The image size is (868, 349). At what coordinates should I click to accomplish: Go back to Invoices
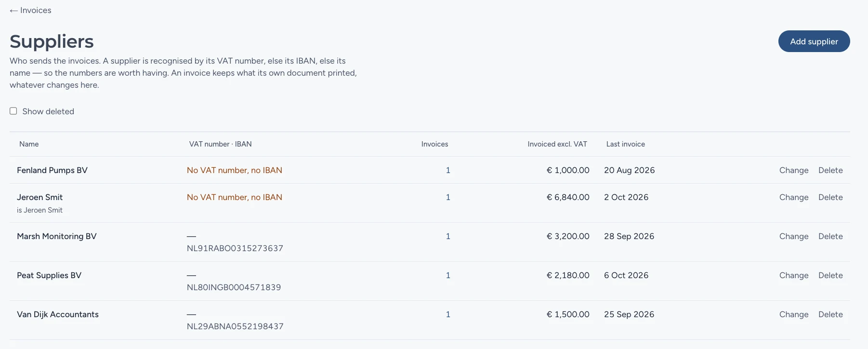click(30, 10)
